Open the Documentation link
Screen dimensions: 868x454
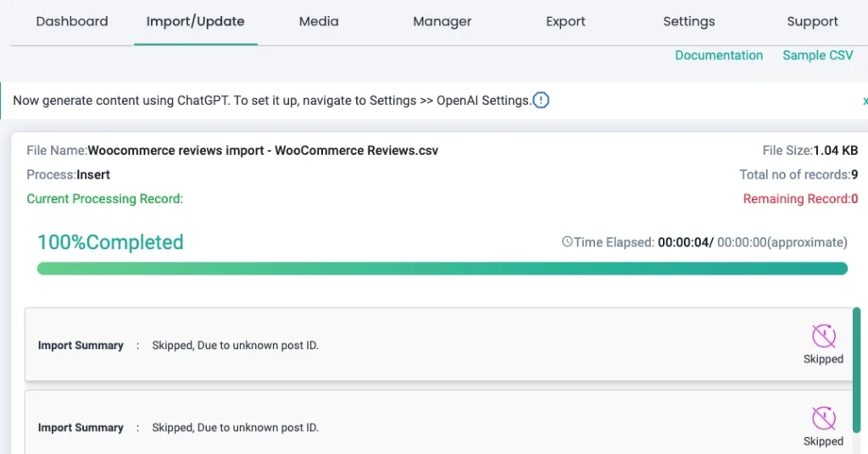point(719,56)
